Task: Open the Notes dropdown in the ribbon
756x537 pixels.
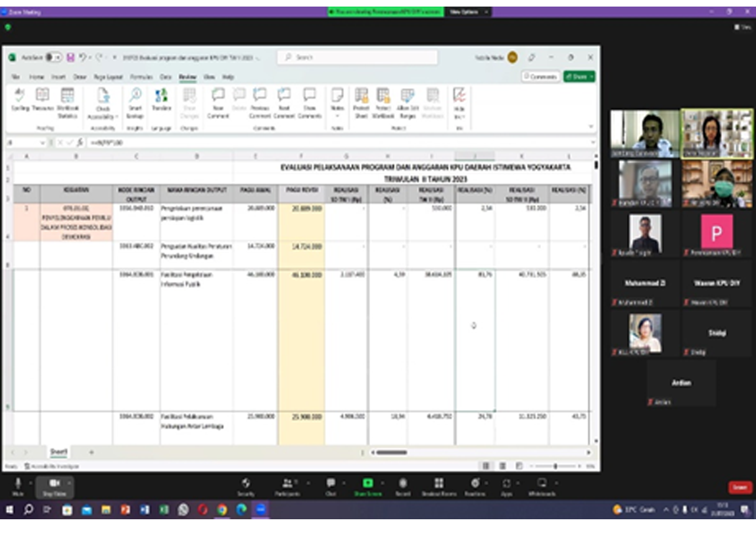Action: tap(337, 115)
